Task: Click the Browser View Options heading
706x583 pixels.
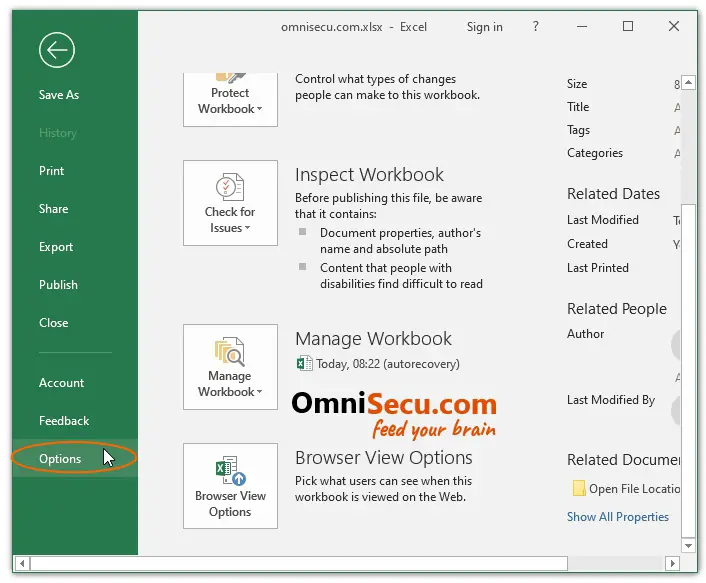Action: pyautogui.click(x=384, y=458)
